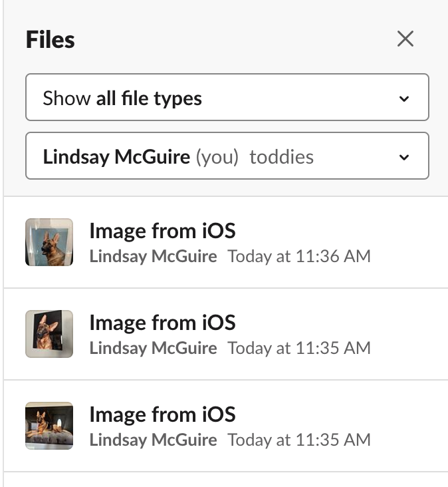Click 'all file types' text in the filter box
448x487 pixels.
(x=149, y=98)
